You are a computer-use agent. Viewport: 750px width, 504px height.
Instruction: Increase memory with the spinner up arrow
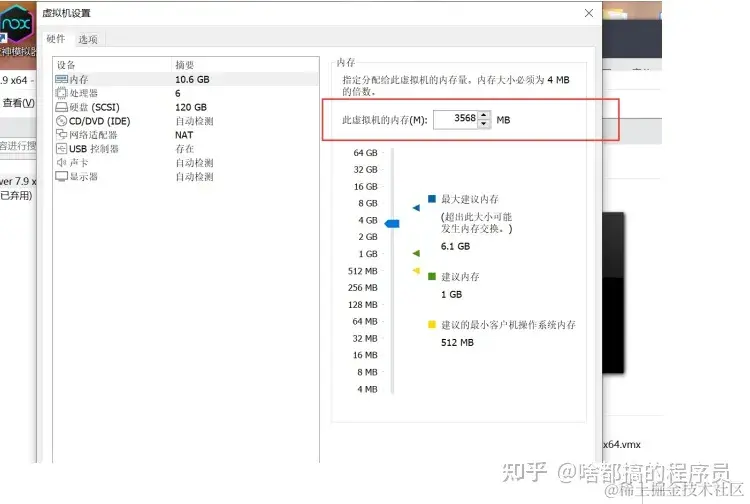[x=484, y=115]
